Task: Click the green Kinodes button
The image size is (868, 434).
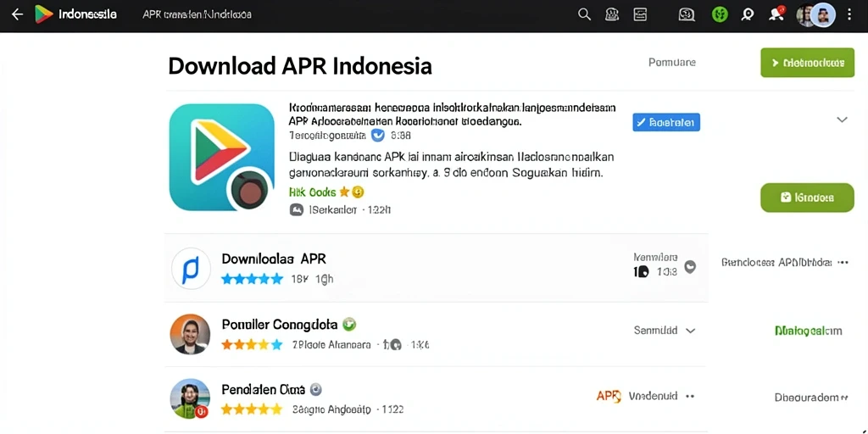Action: click(x=807, y=198)
